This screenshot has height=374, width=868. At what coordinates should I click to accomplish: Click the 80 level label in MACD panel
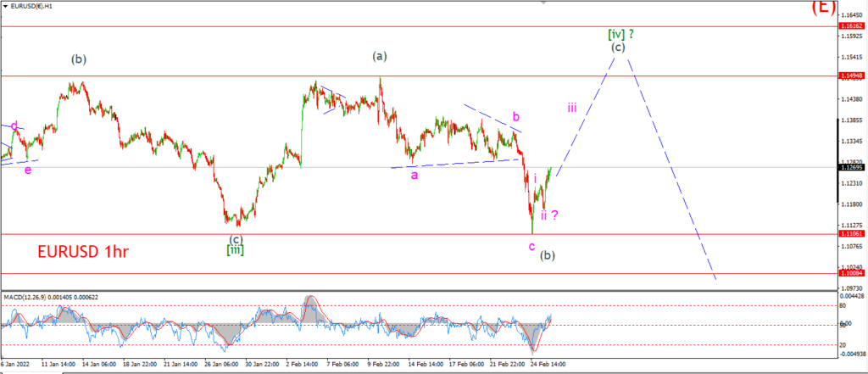(x=842, y=305)
